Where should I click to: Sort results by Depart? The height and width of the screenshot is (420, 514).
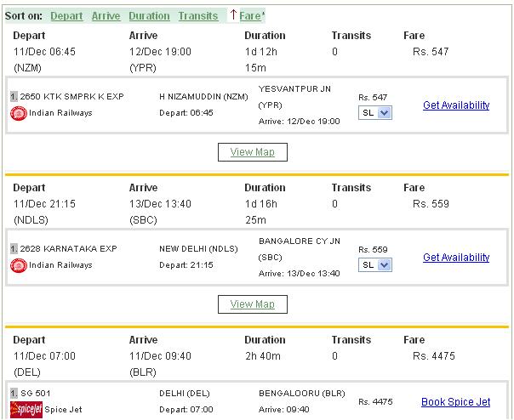pyautogui.click(x=66, y=16)
